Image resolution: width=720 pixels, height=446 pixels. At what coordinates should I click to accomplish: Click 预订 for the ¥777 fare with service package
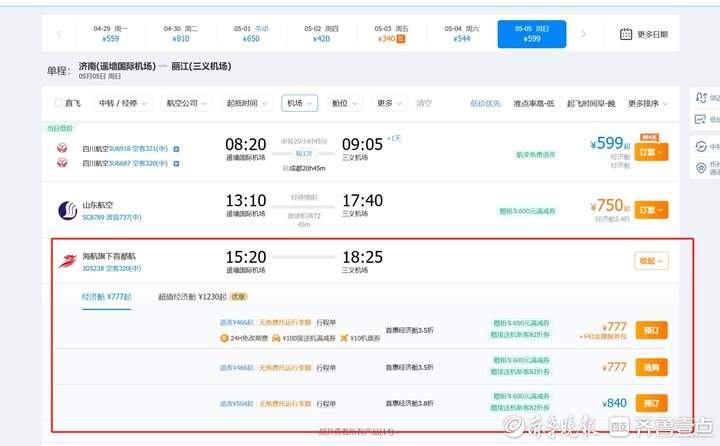click(651, 330)
